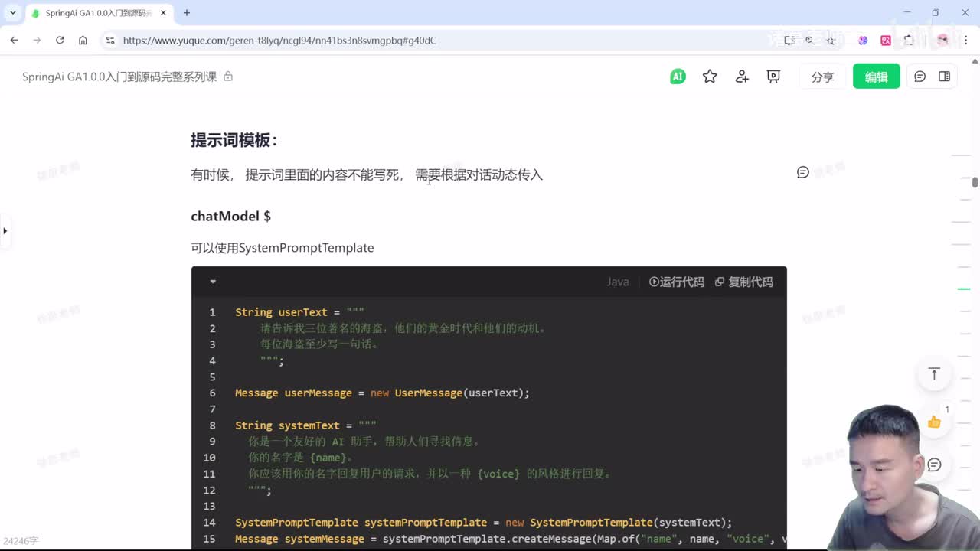Open Chrome three-dot menu
Image resolution: width=980 pixels, height=551 pixels.
coord(965,40)
